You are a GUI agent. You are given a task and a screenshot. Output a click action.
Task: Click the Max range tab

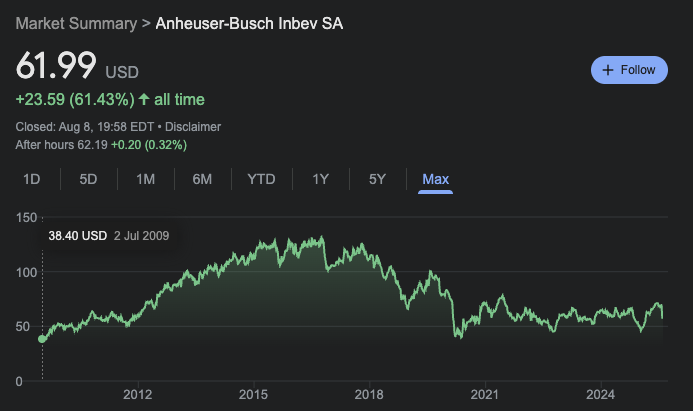[x=436, y=179]
